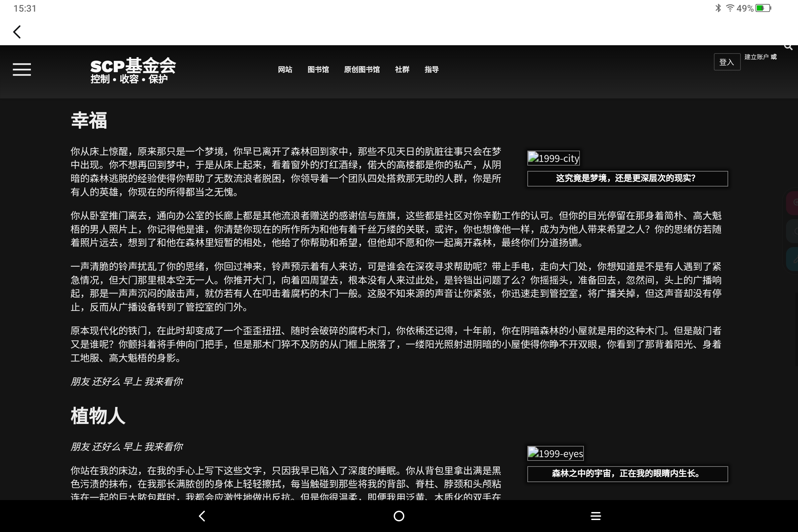Open the broken 1999-eyes image
Viewport: 798px width, 532px height.
[555, 453]
